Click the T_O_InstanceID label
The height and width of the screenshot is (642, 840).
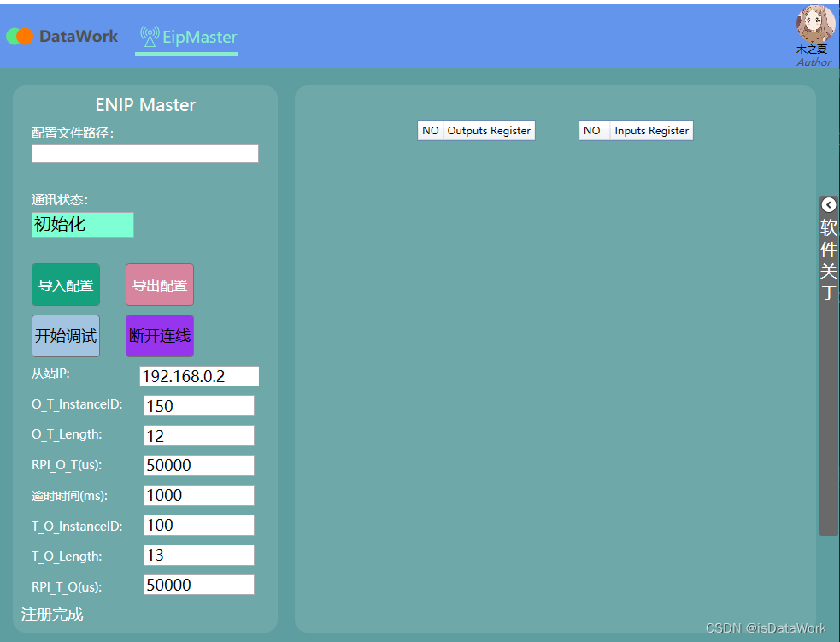77,527
